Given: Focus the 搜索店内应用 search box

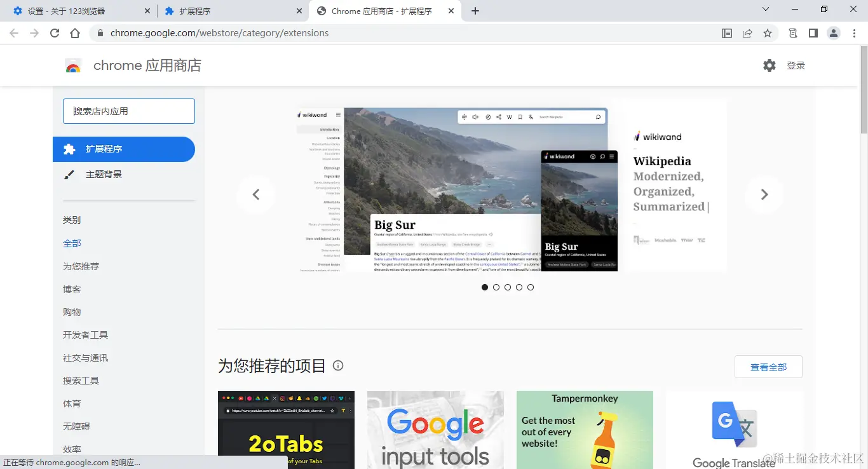Looking at the screenshot, I should [129, 111].
